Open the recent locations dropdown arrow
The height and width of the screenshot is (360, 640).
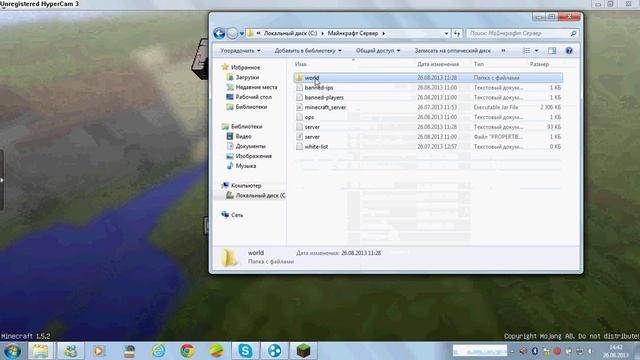coord(242,34)
